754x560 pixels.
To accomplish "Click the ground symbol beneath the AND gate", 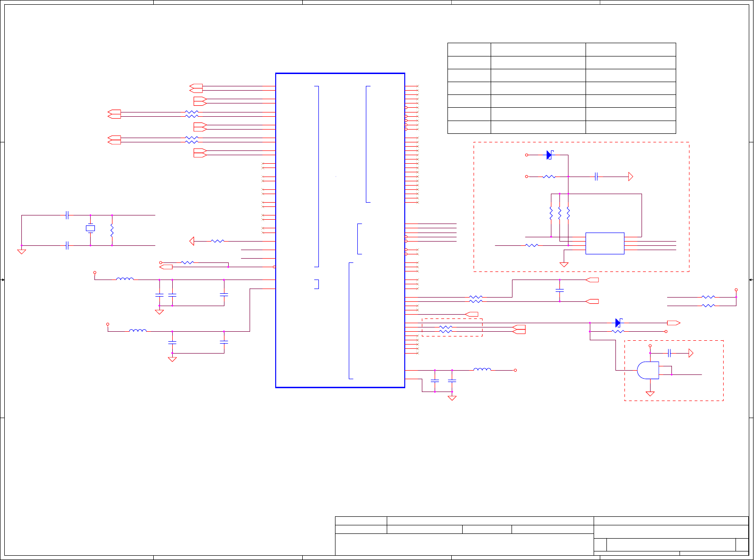I will click(650, 393).
